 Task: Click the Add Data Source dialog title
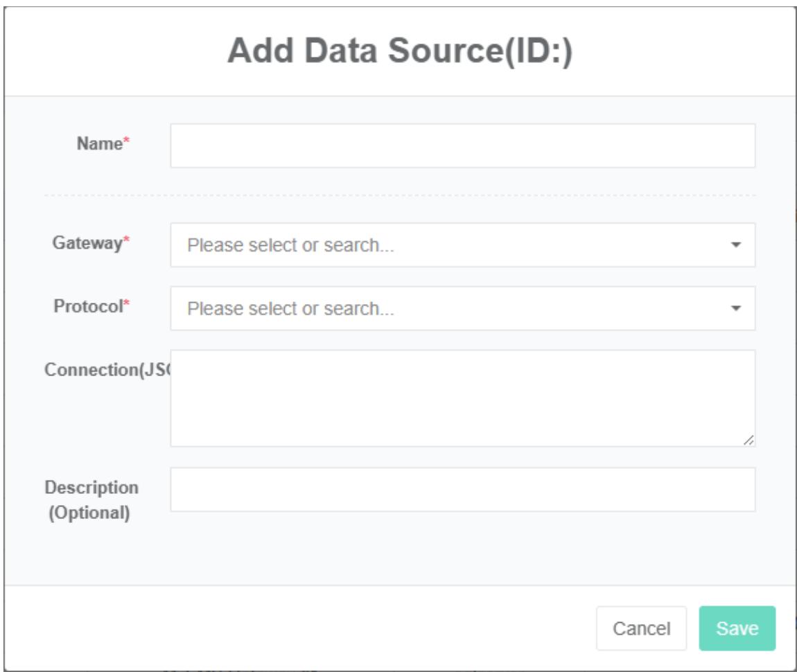coord(399,52)
